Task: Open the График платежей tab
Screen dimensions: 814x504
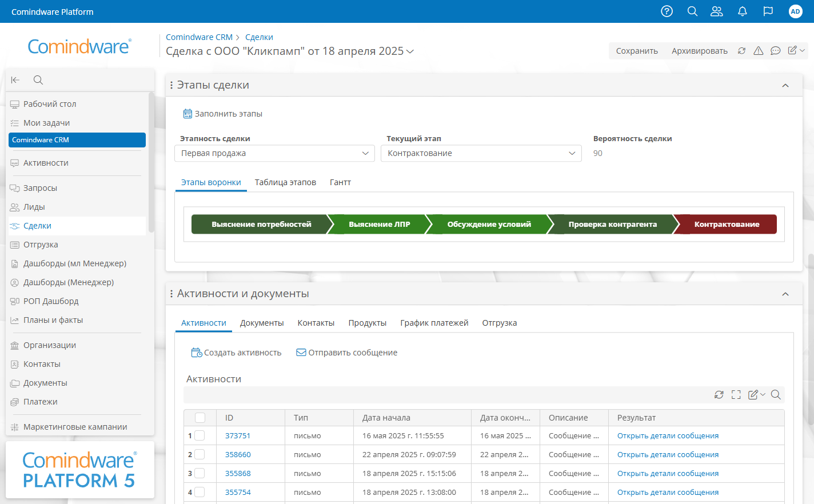Action: tap(434, 323)
